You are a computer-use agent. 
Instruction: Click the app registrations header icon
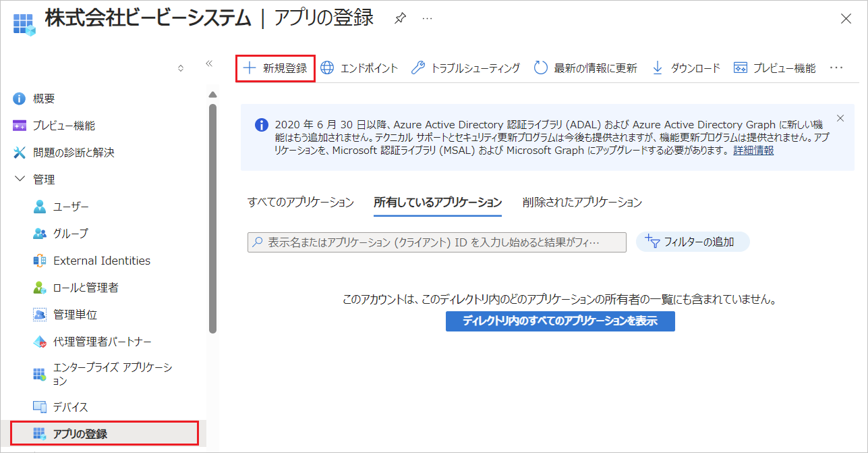[24, 24]
